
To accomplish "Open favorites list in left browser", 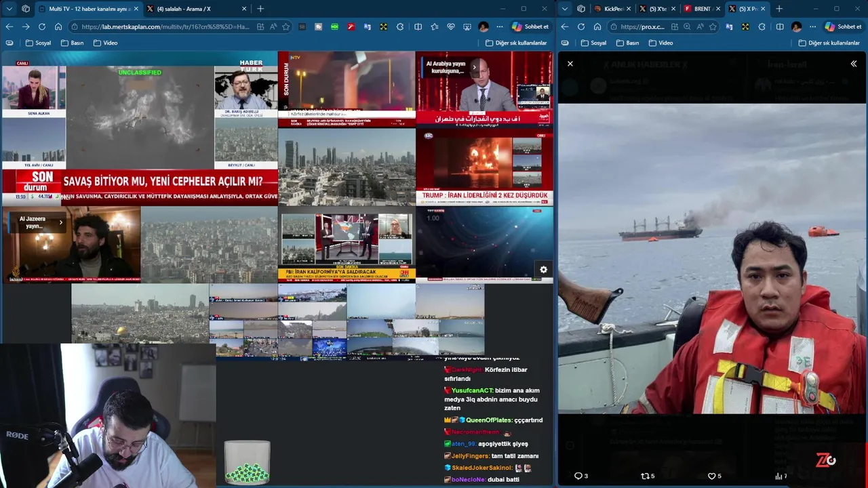I will tap(434, 26).
